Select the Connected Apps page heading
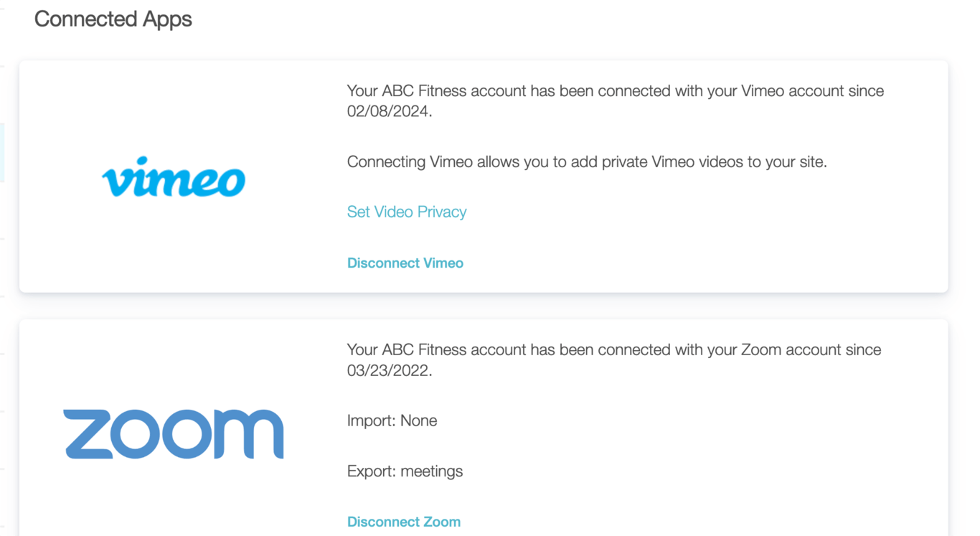The height and width of the screenshot is (536, 980). 113,19
